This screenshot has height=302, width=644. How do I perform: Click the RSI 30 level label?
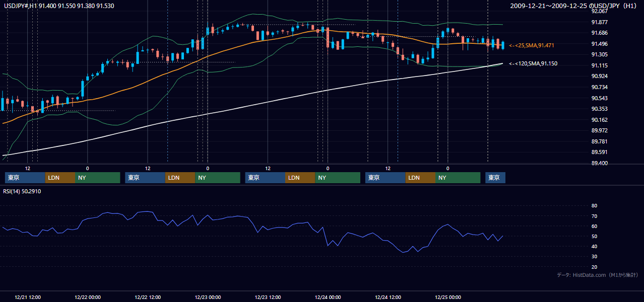click(x=594, y=257)
